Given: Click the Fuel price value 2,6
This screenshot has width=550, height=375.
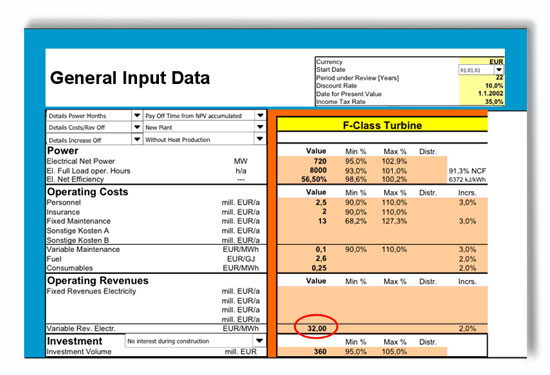Looking at the screenshot, I should [x=321, y=259].
